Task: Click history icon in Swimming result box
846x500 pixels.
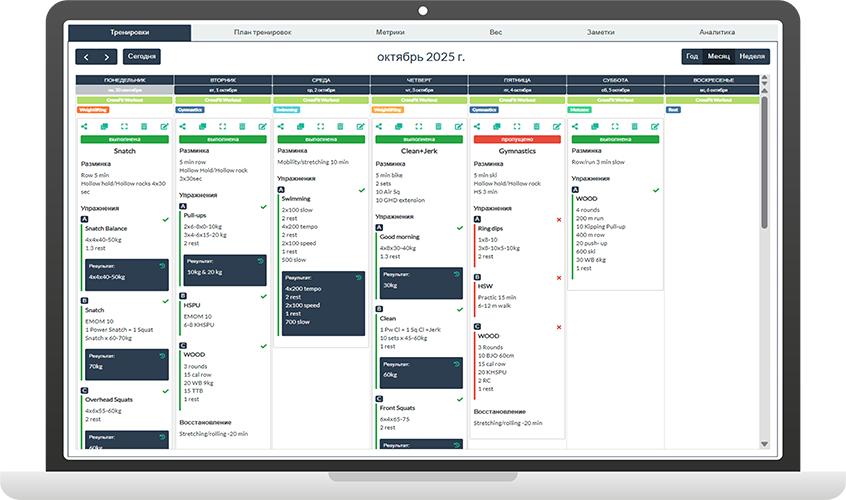Action: [357, 277]
